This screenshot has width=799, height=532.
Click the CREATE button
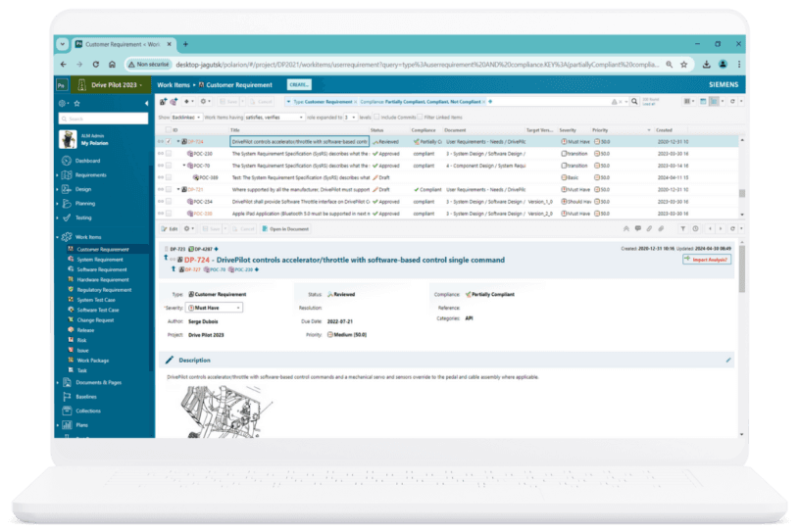(x=299, y=85)
